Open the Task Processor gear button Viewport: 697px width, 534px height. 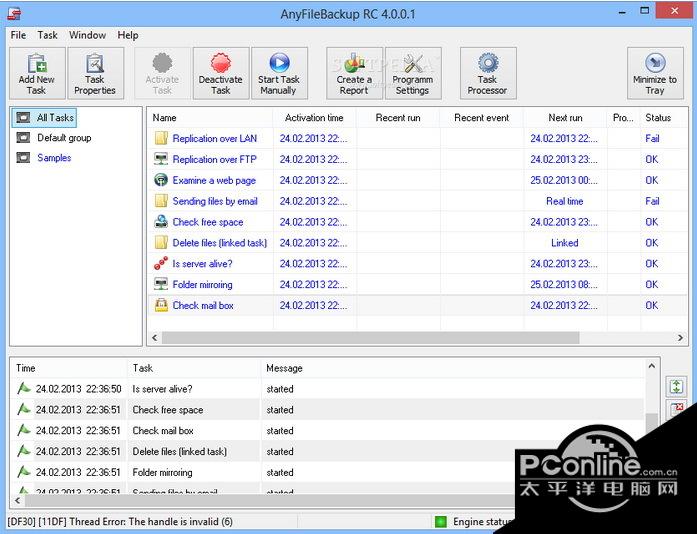click(488, 73)
